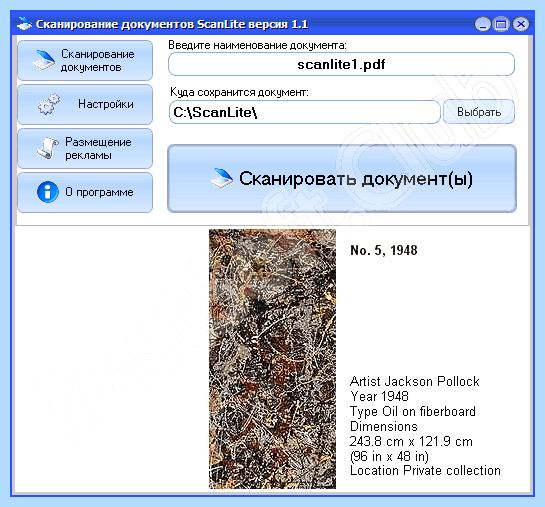Minimize the ScanLite window
The height and width of the screenshot is (507, 545).
pos(482,24)
